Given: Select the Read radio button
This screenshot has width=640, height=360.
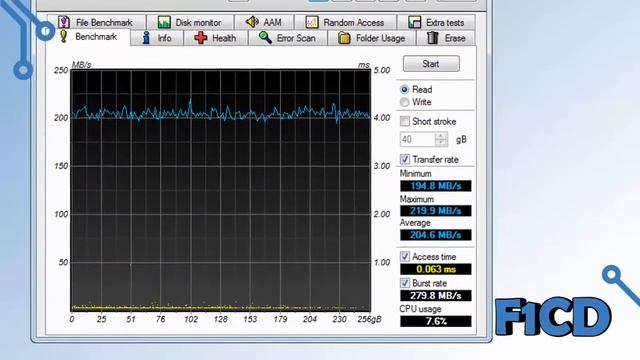Looking at the screenshot, I should [x=404, y=89].
